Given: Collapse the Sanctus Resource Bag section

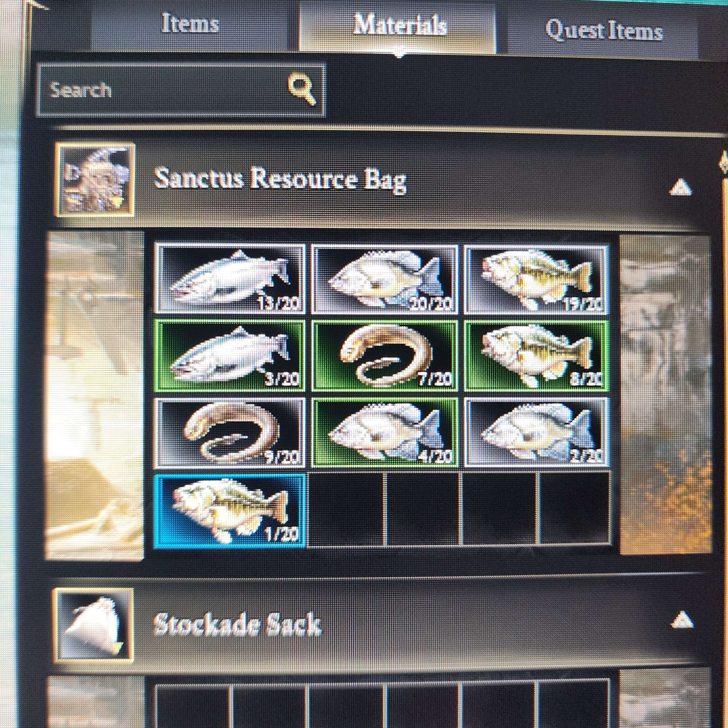Looking at the screenshot, I should 681,187.
